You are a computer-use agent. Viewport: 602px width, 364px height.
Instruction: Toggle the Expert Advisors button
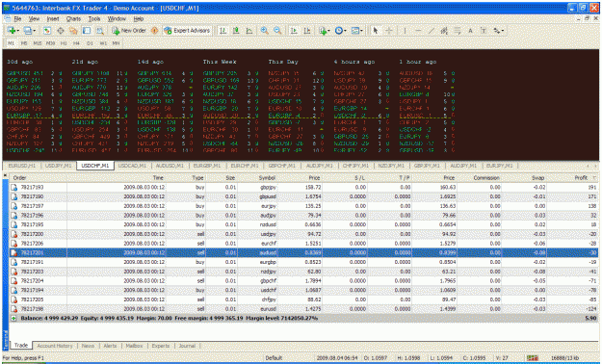[x=187, y=31]
